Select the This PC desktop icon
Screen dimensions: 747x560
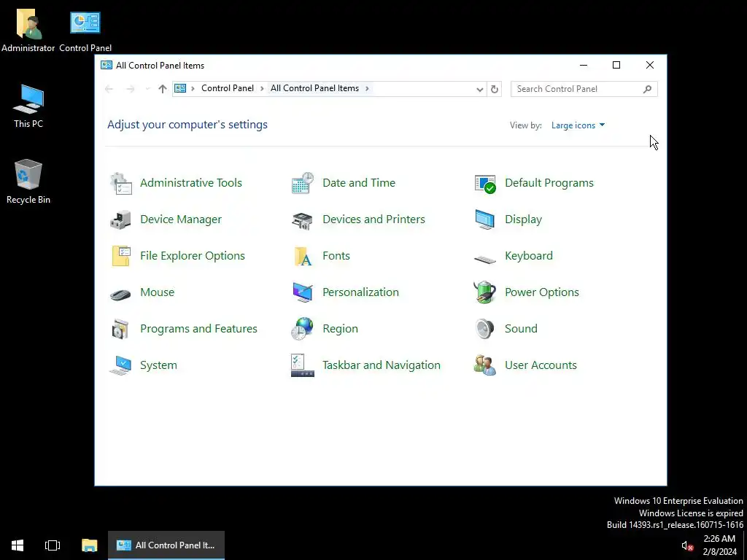click(28, 106)
